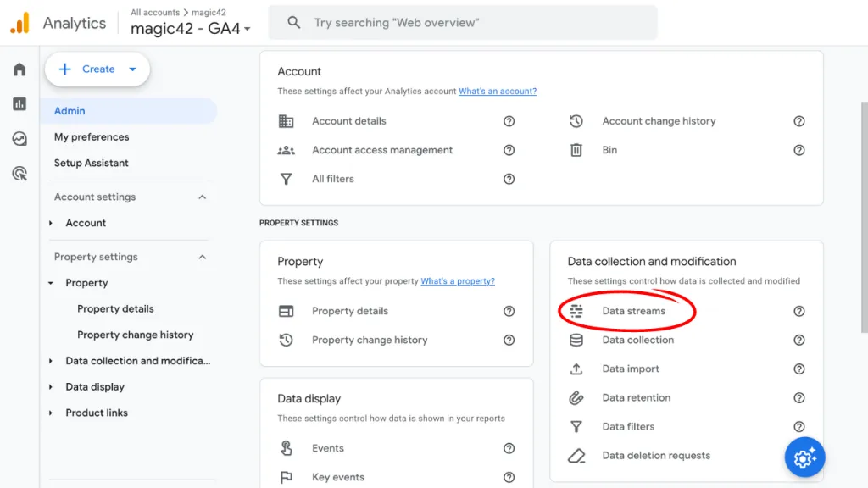Image resolution: width=868 pixels, height=488 pixels.
Task: Open the Explore icon in the left rail
Action: point(19,139)
